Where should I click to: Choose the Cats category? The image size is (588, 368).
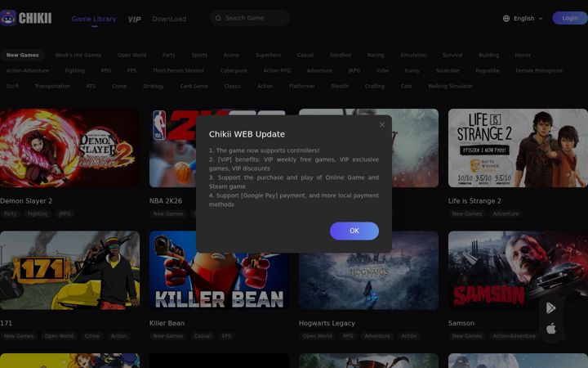406,86
